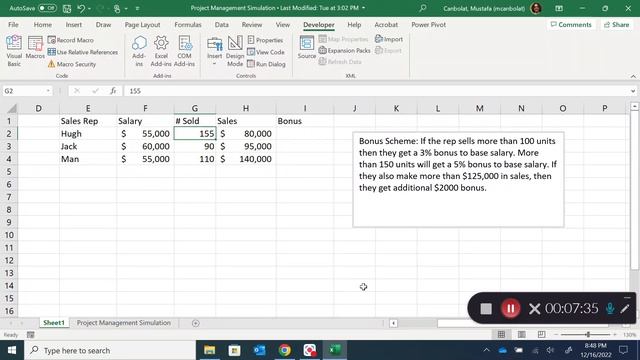Open Excel Add-ins dialog
This screenshot has height=360, width=640.
(161, 51)
